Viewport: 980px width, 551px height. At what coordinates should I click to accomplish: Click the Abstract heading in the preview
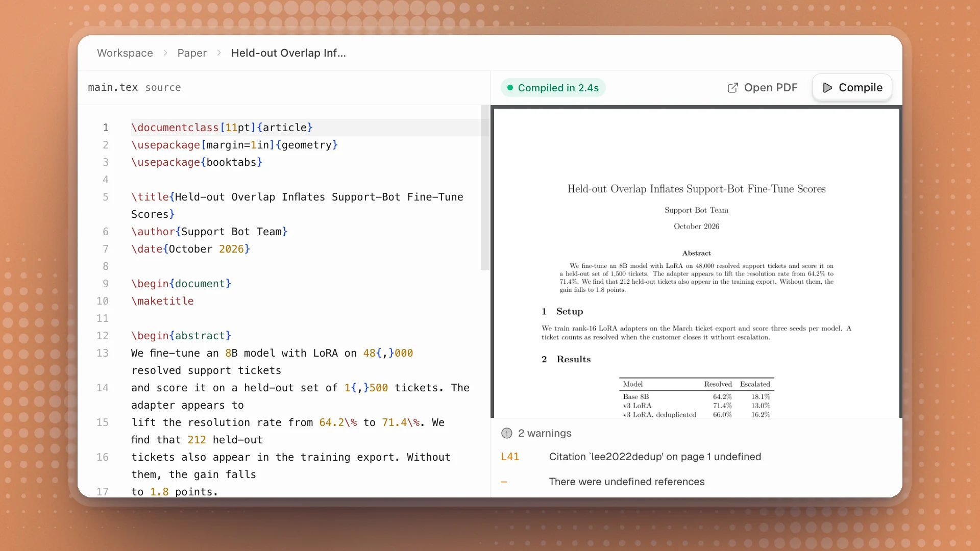click(x=696, y=253)
